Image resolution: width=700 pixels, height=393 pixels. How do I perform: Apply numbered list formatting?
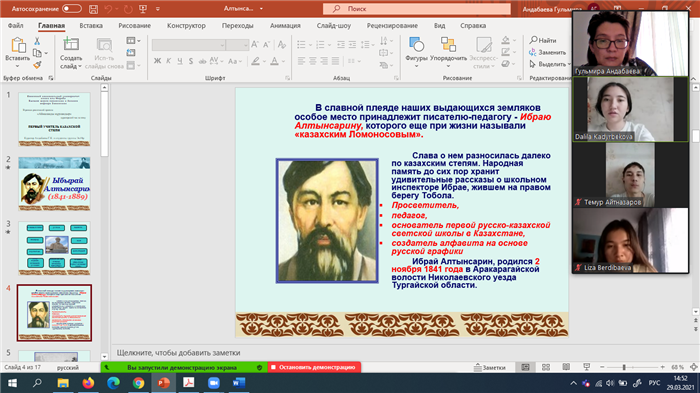coord(320,44)
